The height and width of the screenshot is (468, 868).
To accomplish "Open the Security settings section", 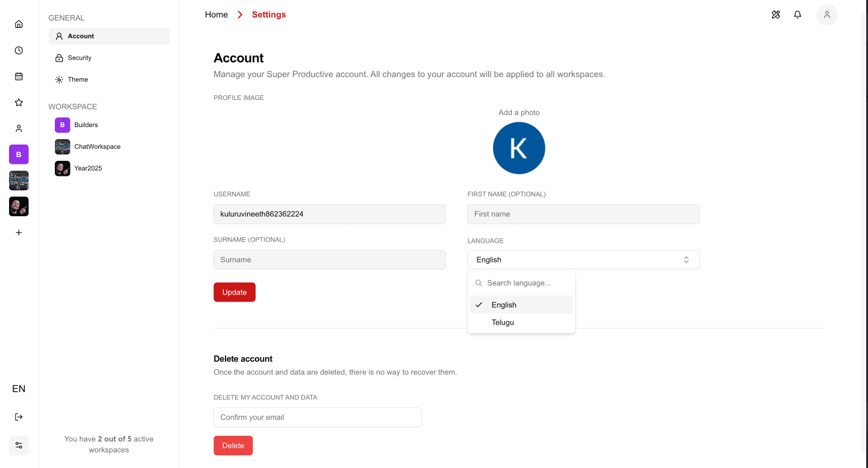I will coord(79,57).
